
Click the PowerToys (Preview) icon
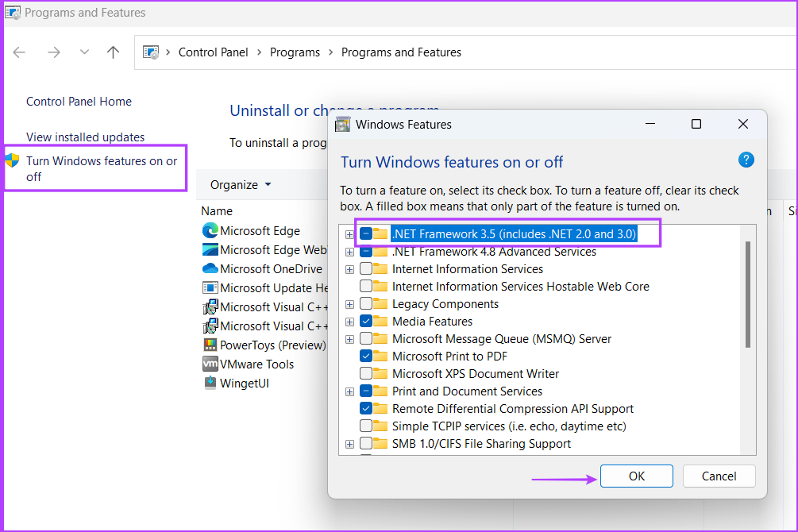[x=210, y=345]
